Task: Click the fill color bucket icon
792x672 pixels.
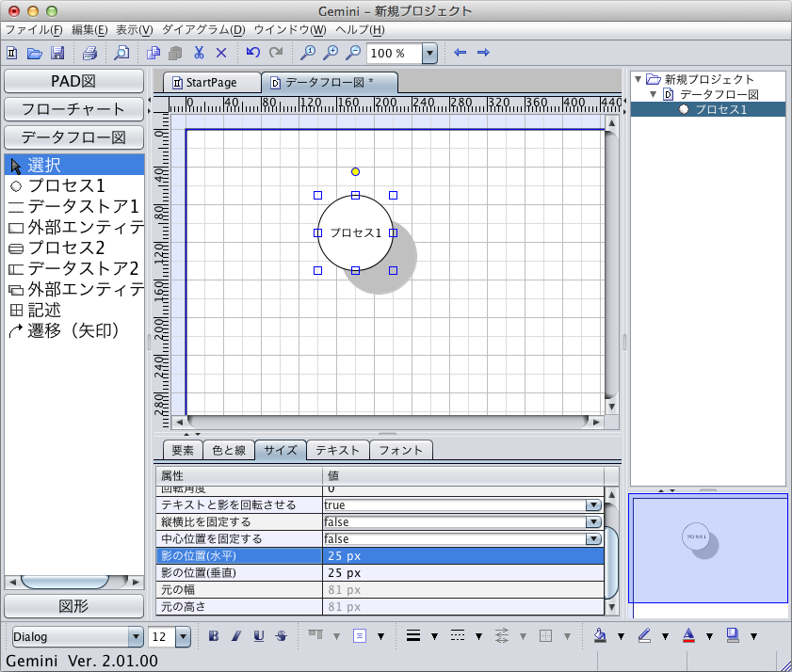Action: (600, 635)
